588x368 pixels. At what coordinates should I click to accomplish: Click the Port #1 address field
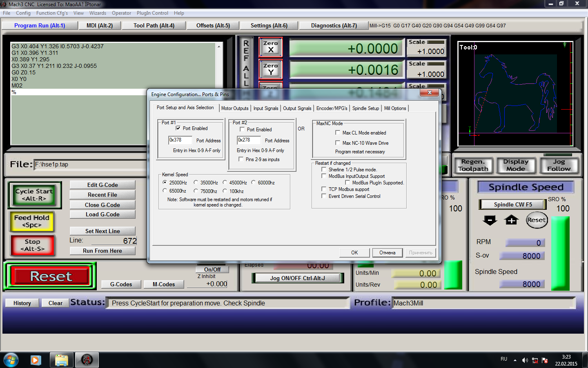180,140
